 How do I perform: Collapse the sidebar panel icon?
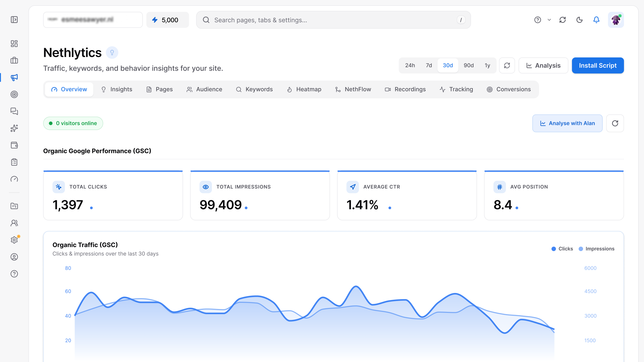point(14,20)
